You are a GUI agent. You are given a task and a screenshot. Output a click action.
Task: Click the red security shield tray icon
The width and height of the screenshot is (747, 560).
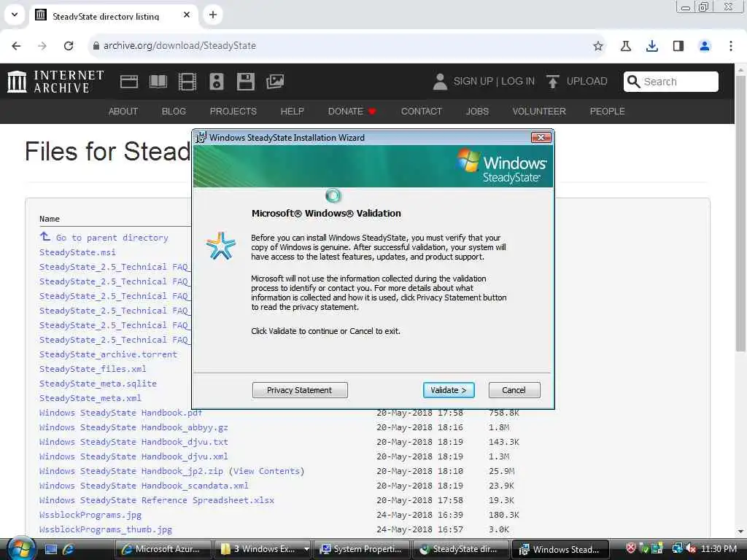(x=631, y=548)
